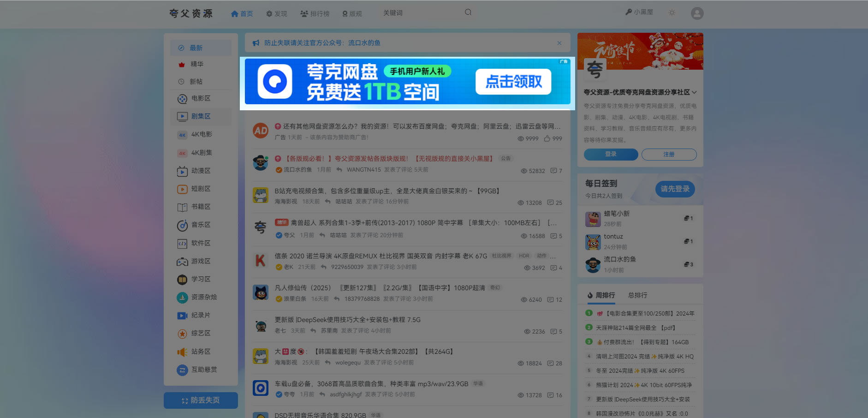Click the 小黑屋 key link
The height and width of the screenshot is (418, 868).
click(x=639, y=12)
